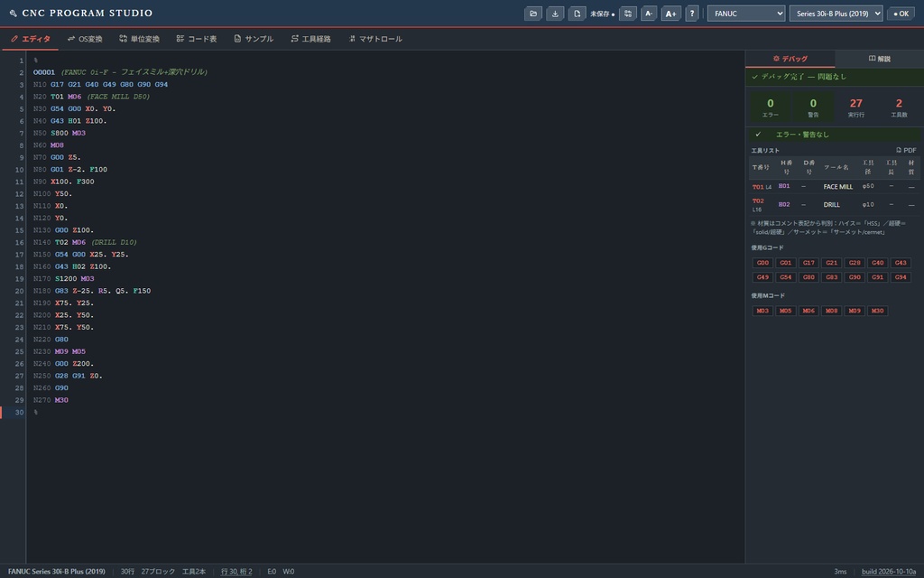Click the T番号 column header
This screenshot has height=578, width=924.
761,167
